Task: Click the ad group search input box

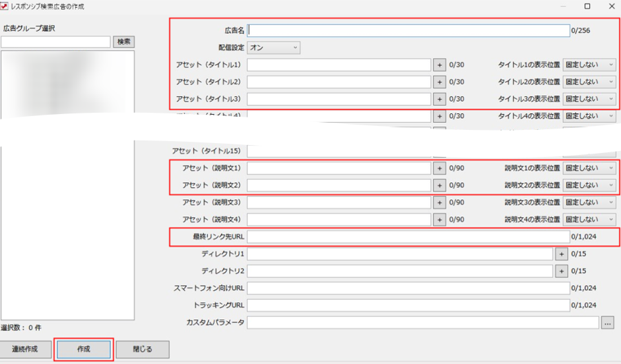Action: coord(55,42)
